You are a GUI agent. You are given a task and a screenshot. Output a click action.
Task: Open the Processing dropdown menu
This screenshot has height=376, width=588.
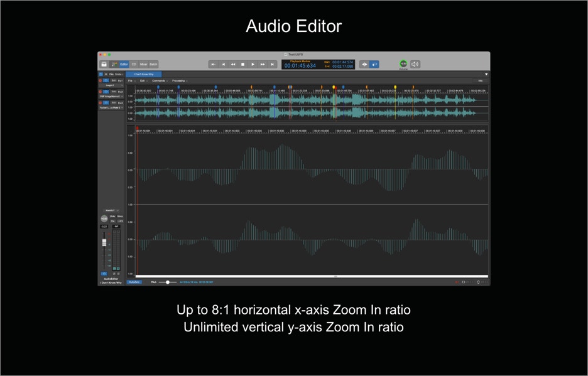[x=180, y=81]
